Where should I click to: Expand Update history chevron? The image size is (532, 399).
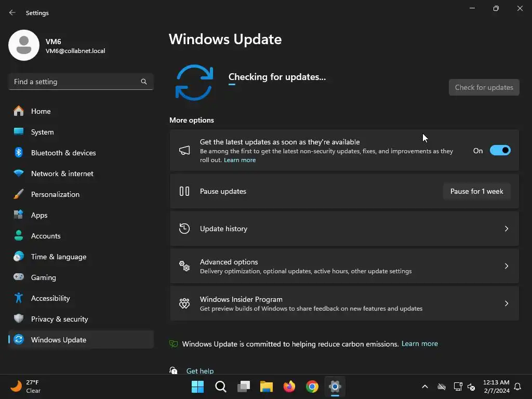[x=506, y=229]
